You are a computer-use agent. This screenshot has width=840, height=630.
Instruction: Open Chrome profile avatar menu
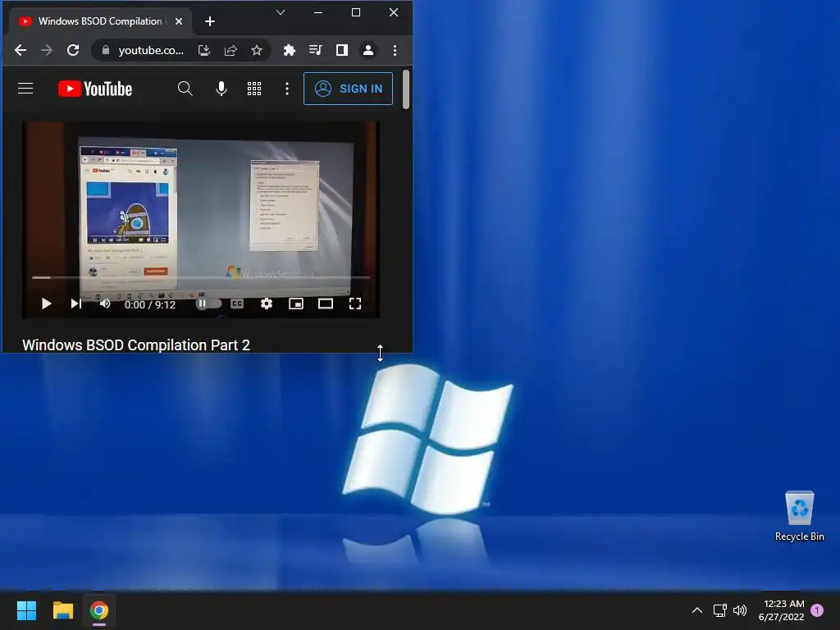pos(368,50)
